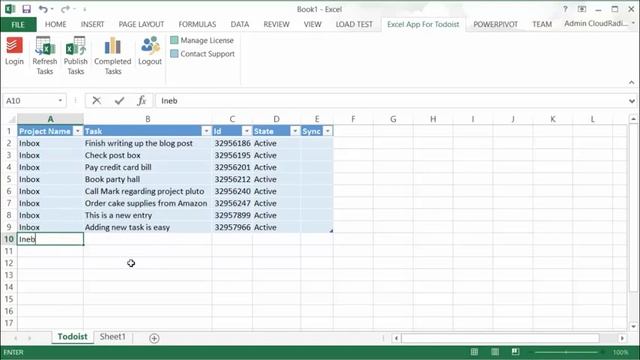640x360 pixels.
Task: Click the Contact Support label
Action: click(207, 53)
